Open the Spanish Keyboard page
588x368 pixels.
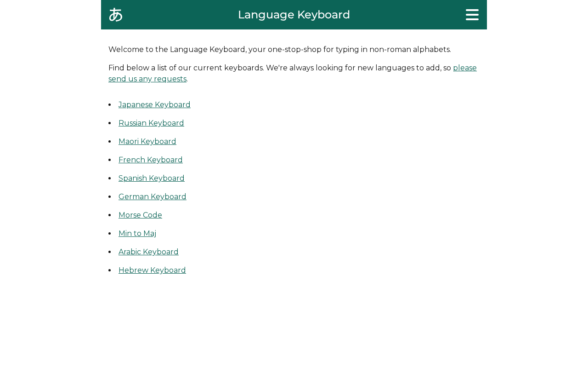point(152,178)
